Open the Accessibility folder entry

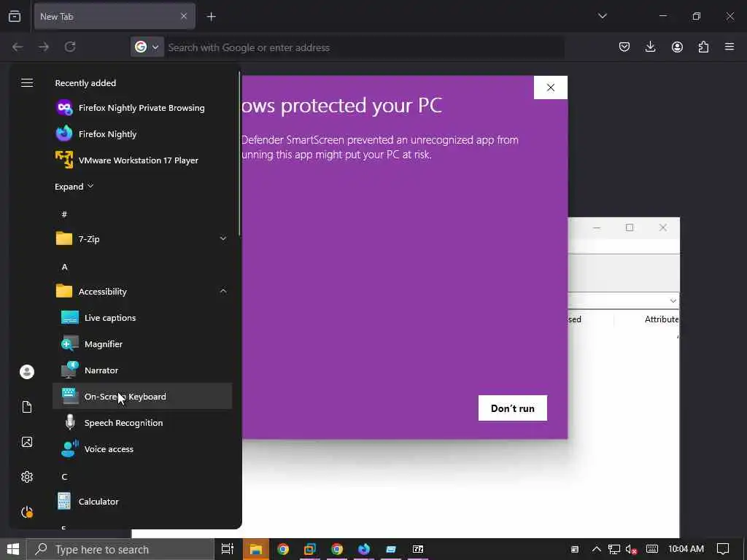click(142, 292)
